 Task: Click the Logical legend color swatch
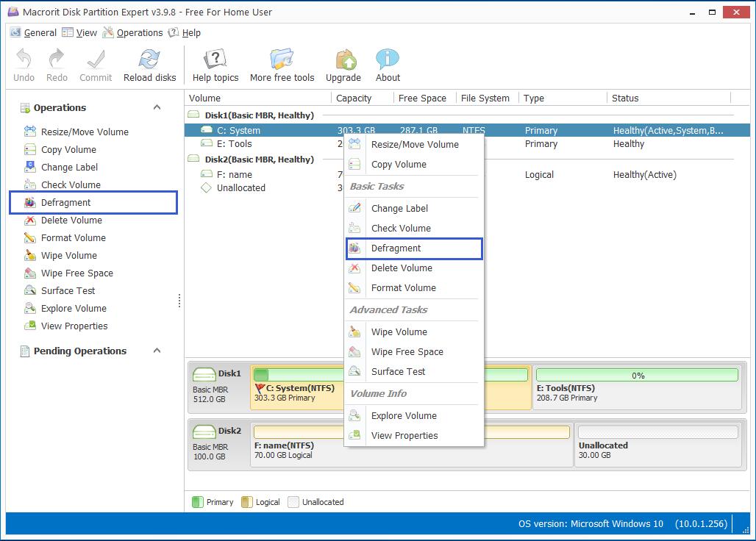246,502
